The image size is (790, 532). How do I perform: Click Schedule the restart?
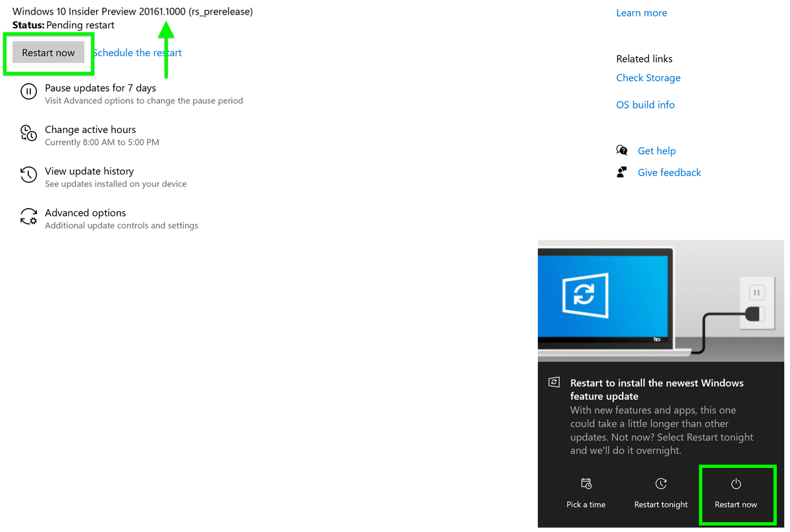tap(137, 52)
